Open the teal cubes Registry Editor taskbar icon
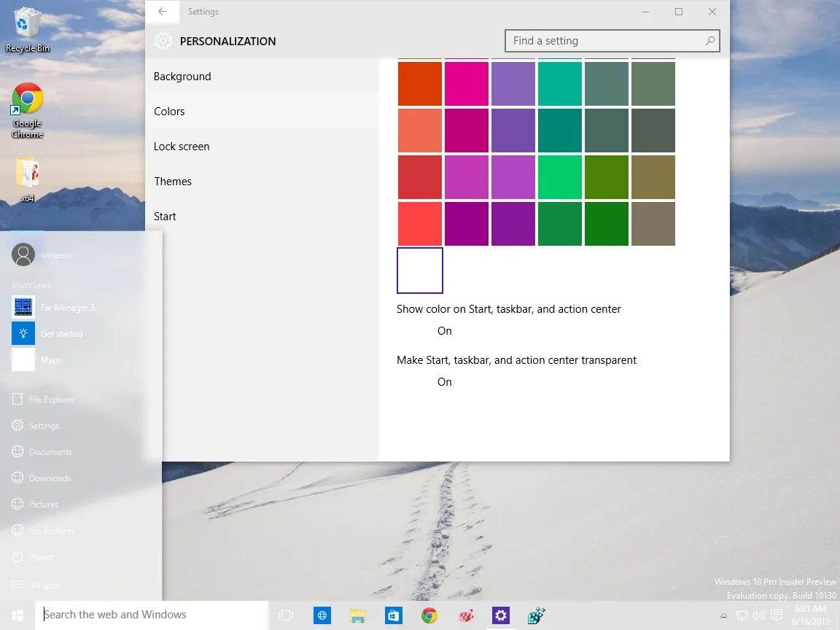This screenshot has width=840, height=630. 536,615
